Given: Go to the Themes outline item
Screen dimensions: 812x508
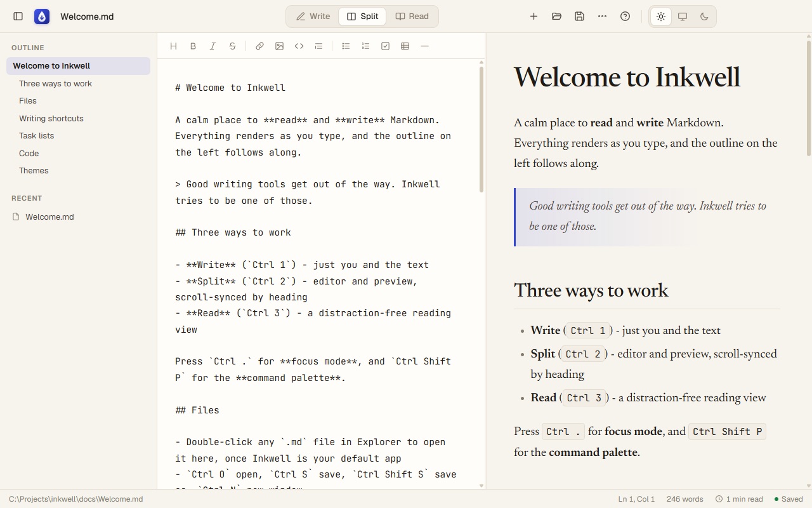Looking at the screenshot, I should click(x=78, y=171).
